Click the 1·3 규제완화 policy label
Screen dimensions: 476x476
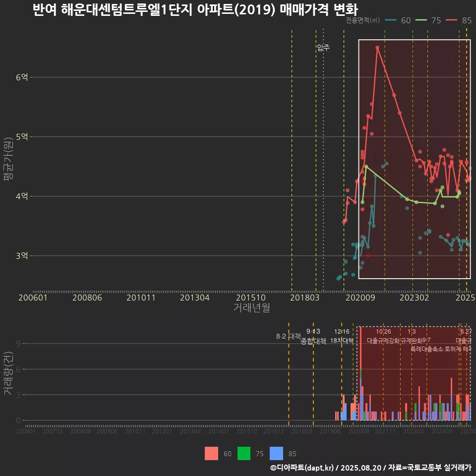pos(412,336)
